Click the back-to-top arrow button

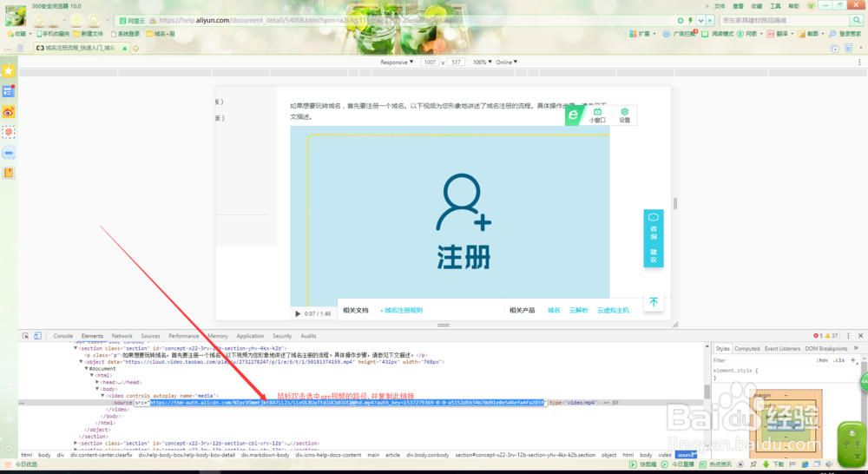pos(654,302)
